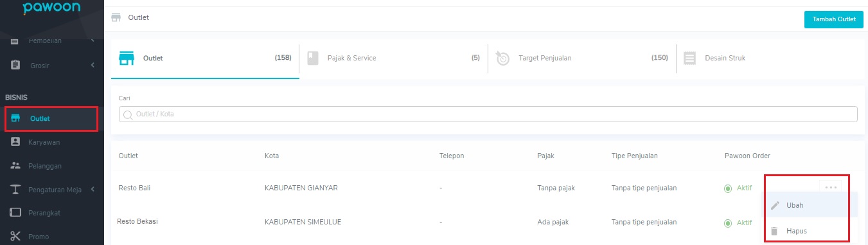868x245 pixels.
Task: Open the Desain Struk tab
Action: coord(770,58)
